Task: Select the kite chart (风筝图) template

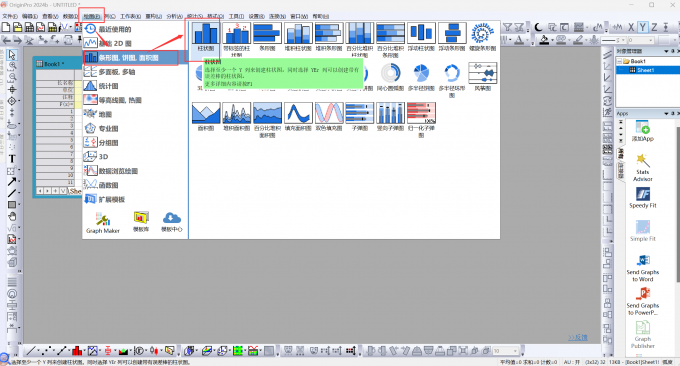Action: (x=482, y=77)
